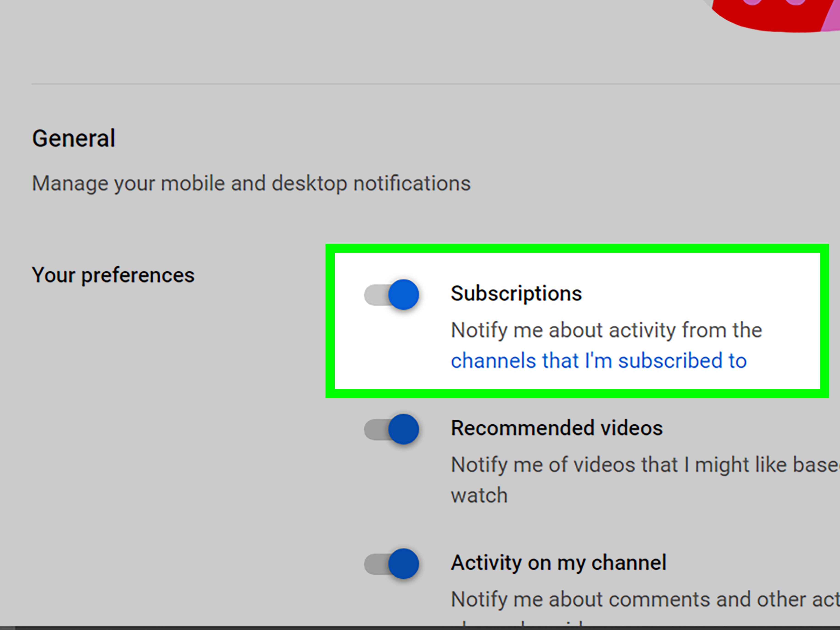The height and width of the screenshot is (630, 840).
Task: Click the "Subscriptions" title text
Action: tap(516, 294)
